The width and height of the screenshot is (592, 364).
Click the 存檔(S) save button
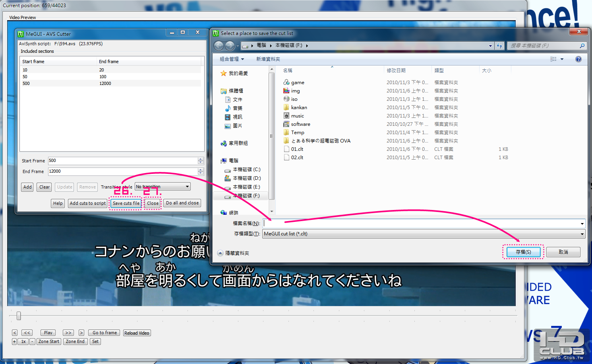click(523, 252)
